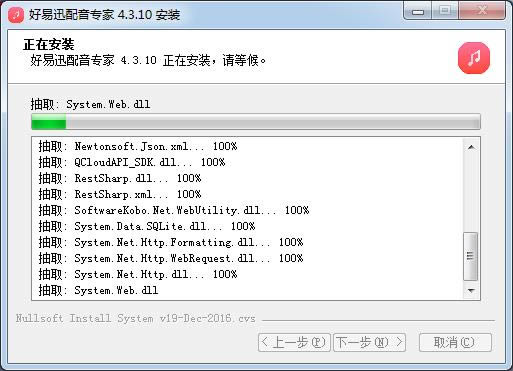The image size is (513, 371).
Task: Click the log list scroll down arrow
Action: [x=471, y=291]
